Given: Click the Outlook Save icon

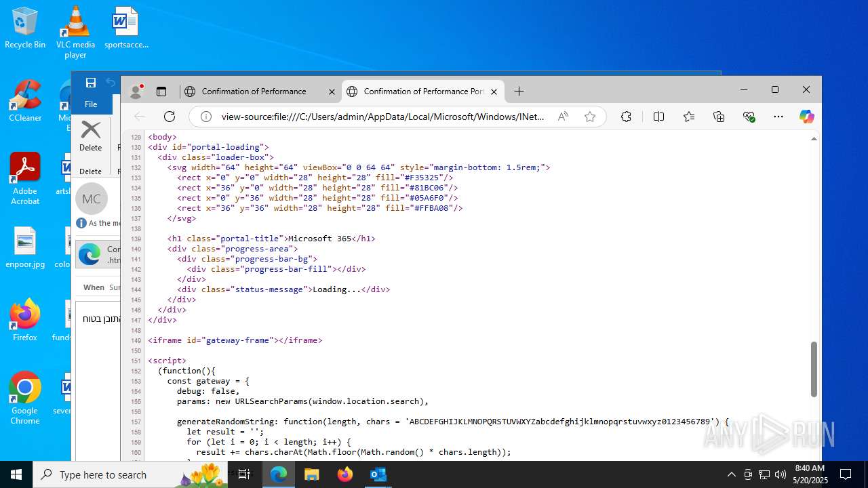Looking at the screenshot, I should tap(91, 83).
